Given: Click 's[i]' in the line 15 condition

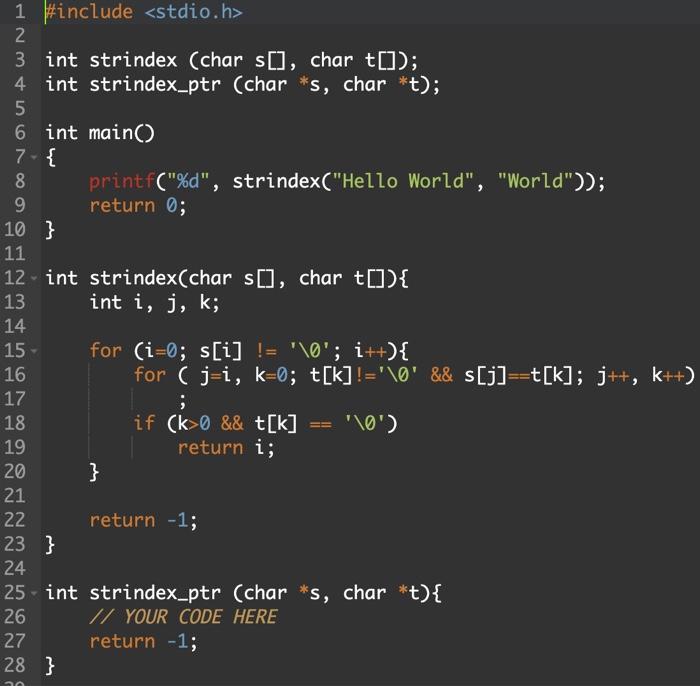Looking at the screenshot, I should [x=221, y=351].
